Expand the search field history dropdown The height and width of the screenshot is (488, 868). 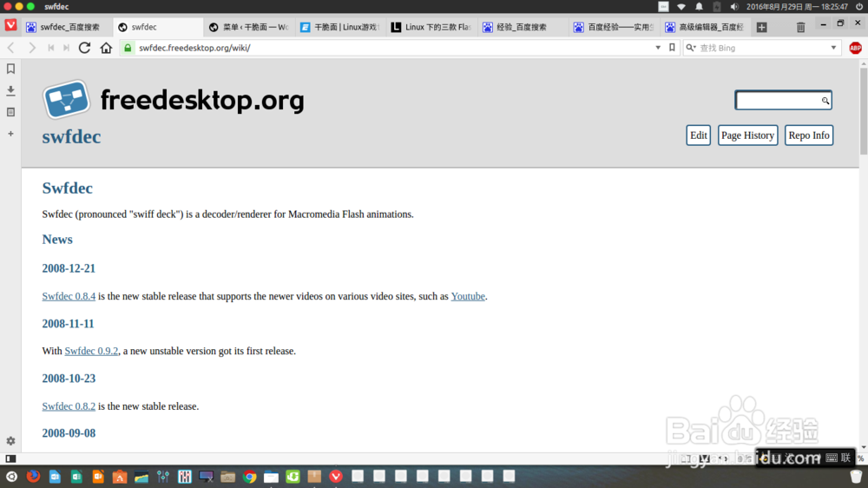[833, 48]
